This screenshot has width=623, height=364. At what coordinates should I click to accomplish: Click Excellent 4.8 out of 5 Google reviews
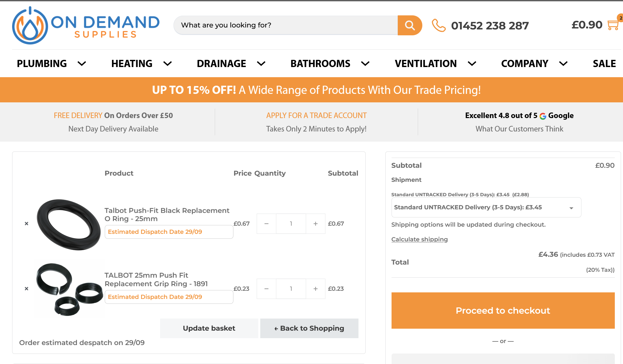(x=519, y=115)
